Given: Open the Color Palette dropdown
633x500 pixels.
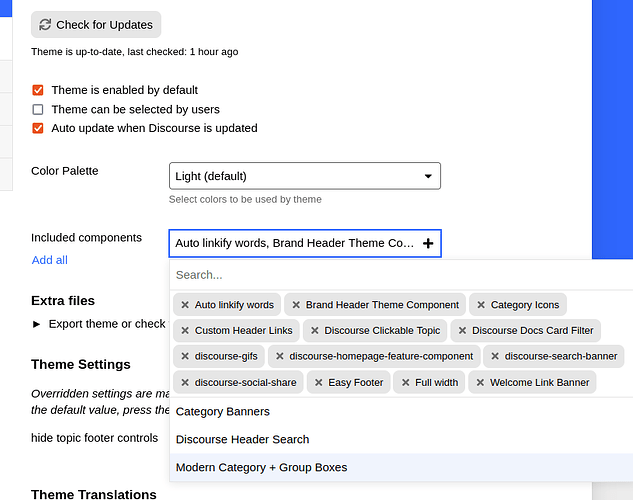Looking at the screenshot, I should 304,176.
